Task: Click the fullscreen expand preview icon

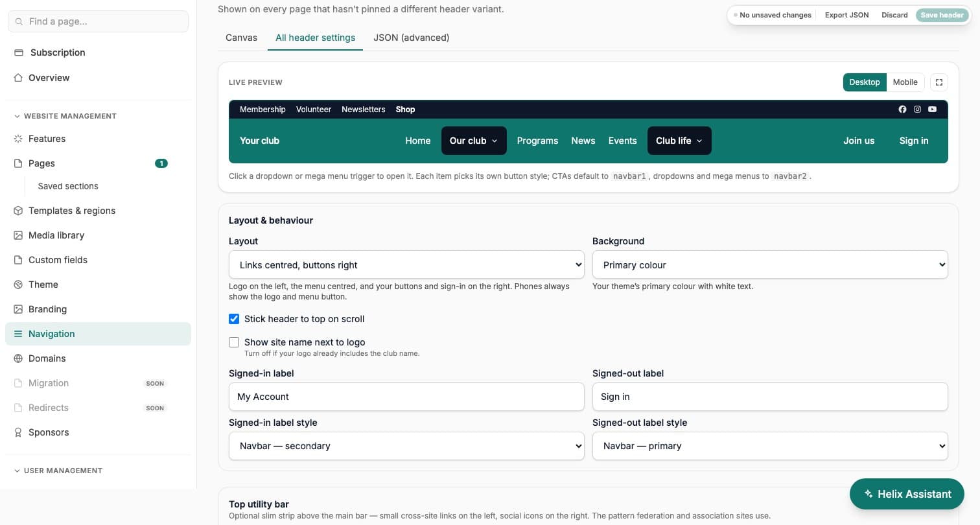Action: coord(939,82)
